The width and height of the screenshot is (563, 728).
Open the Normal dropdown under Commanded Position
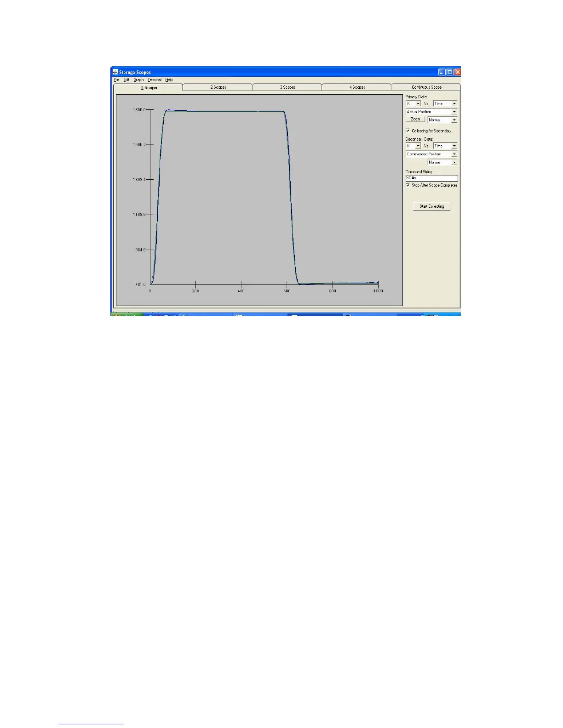(442, 162)
